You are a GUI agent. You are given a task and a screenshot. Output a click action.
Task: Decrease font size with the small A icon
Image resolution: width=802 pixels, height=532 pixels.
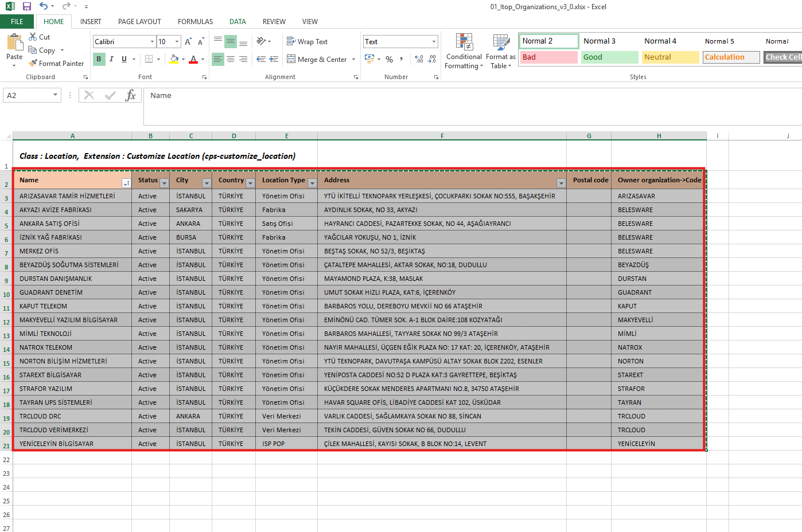201,42
